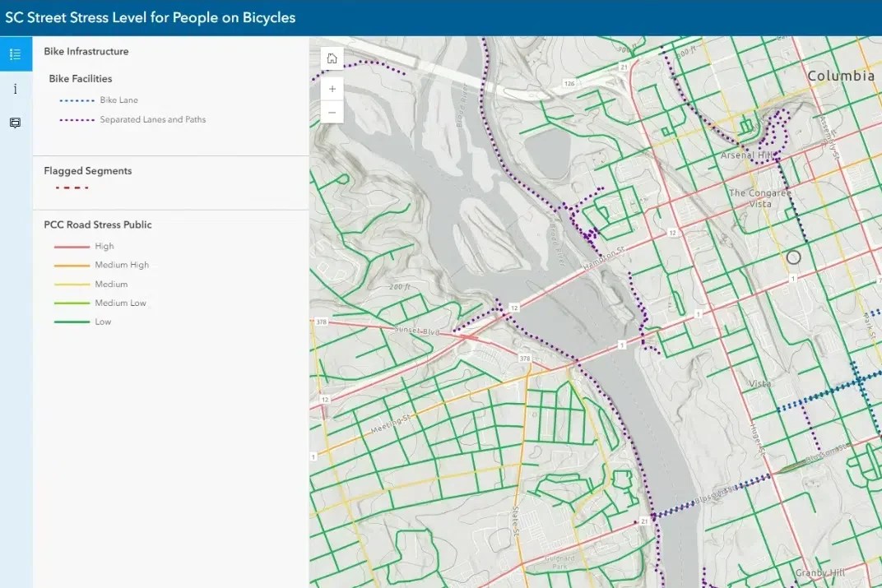The width and height of the screenshot is (882, 588).
Task: Click the circle marker near Congaree Vista
Action: coord(793,257)
